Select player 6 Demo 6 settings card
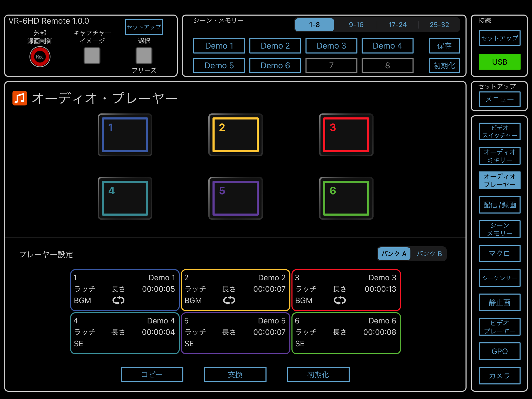 (x=346, y=333)
